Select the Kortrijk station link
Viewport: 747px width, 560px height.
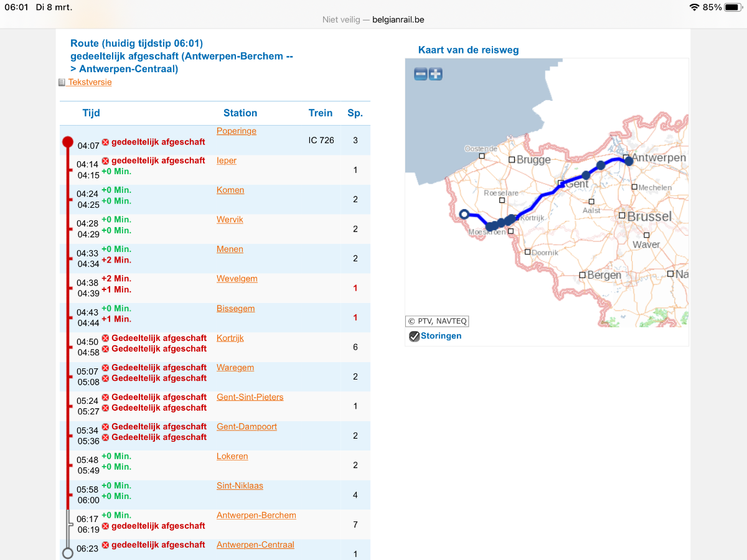[x=230, y=338]
